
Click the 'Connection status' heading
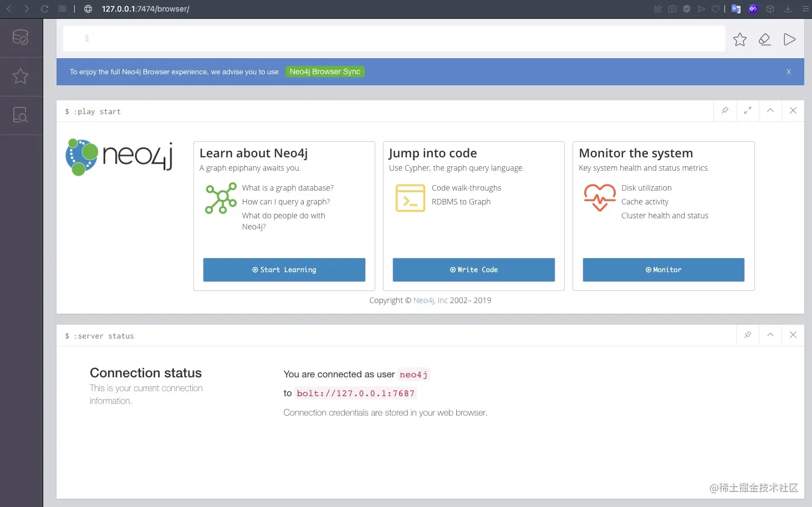tap(146, 373)
